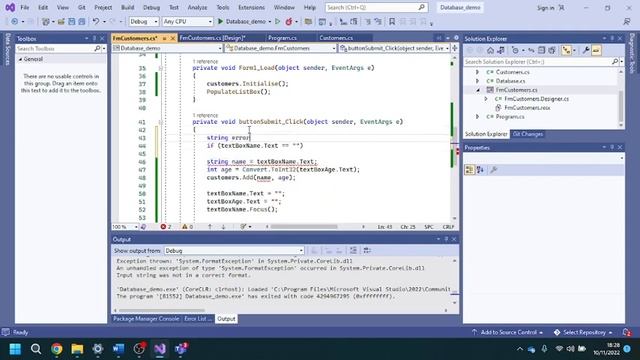Toggle auto-hide pin on Output panel

point(446,239)
